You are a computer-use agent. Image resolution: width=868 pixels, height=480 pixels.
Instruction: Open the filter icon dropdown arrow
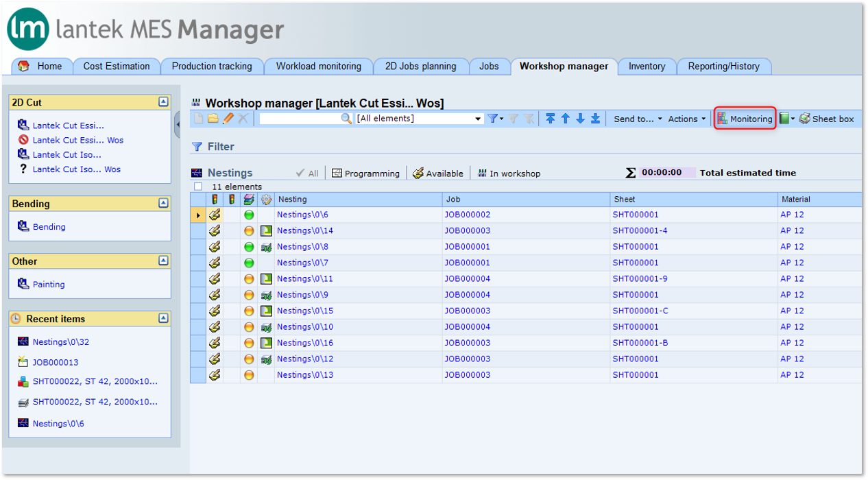click(502, 119)
